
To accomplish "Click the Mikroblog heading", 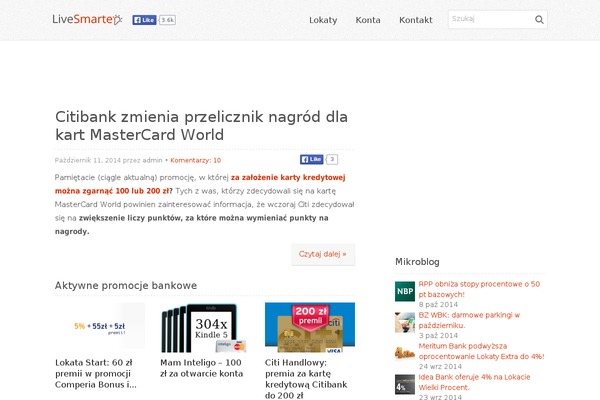I will click(417, 262).
